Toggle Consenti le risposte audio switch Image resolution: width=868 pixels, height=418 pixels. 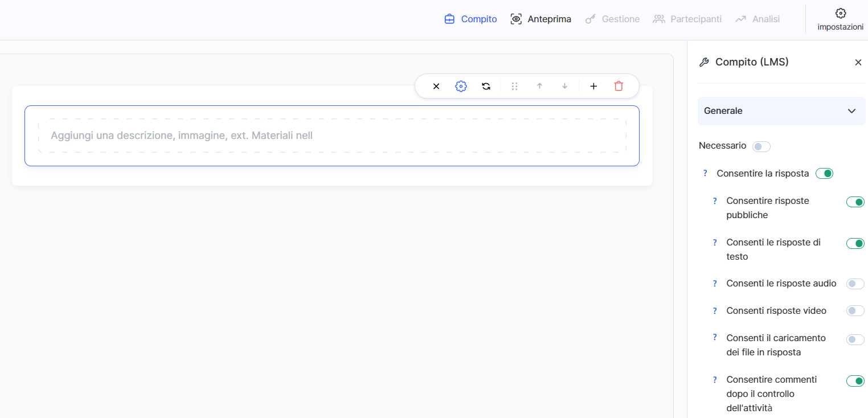click(855, 284)
